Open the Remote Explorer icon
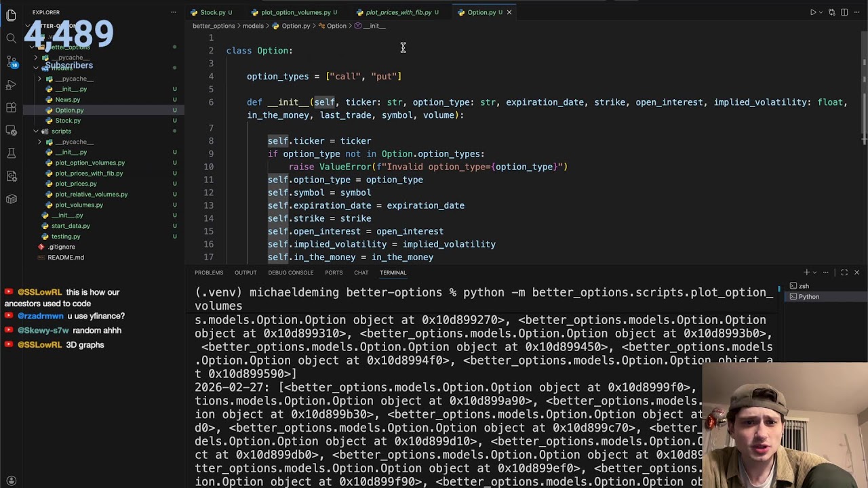 (11, 130)
